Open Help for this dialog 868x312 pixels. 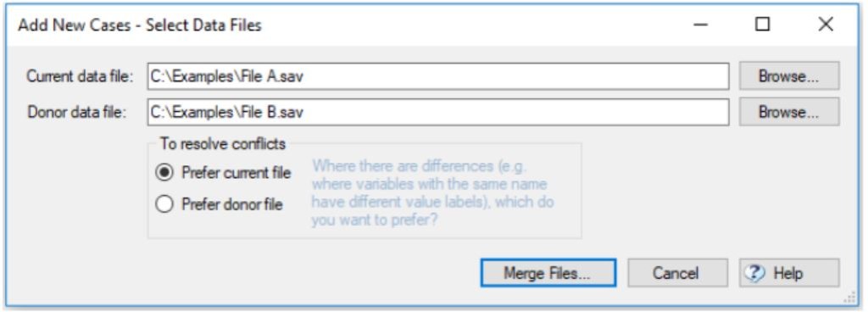click(x=789, y=273)
